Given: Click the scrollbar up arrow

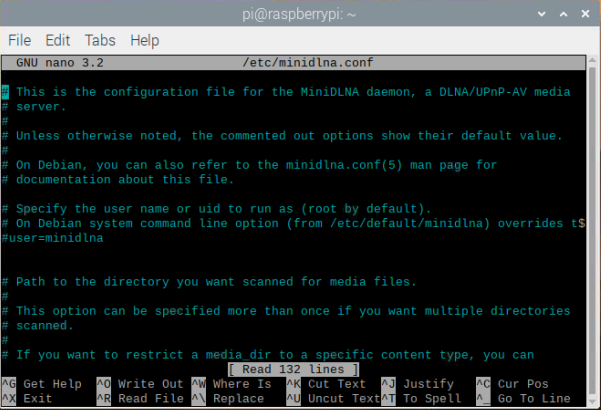Looking at the screenshot, I should [x=593, y=60].
